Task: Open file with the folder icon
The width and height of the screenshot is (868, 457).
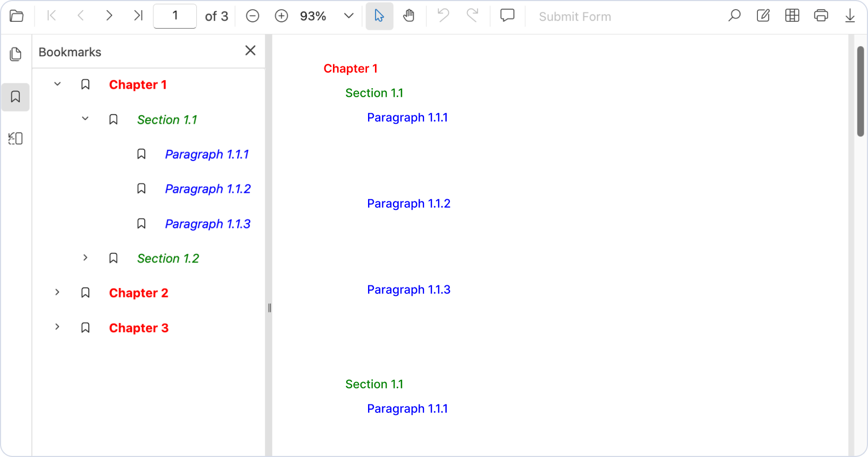Action: tap(16, 16)
